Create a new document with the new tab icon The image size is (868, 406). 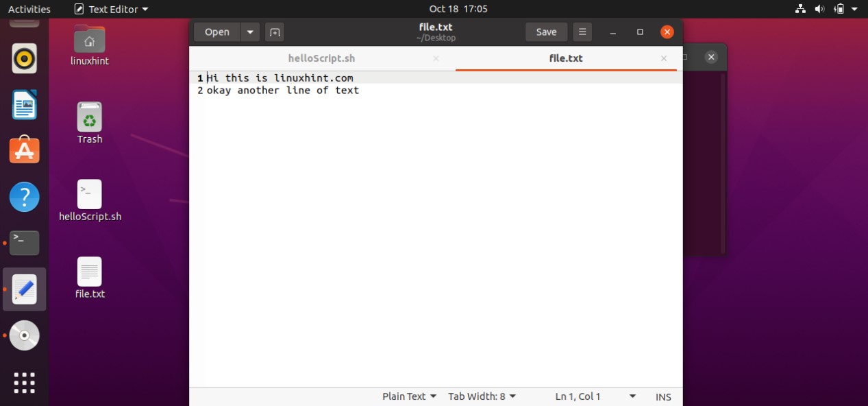pyautogui.click(x=274, y=32)
